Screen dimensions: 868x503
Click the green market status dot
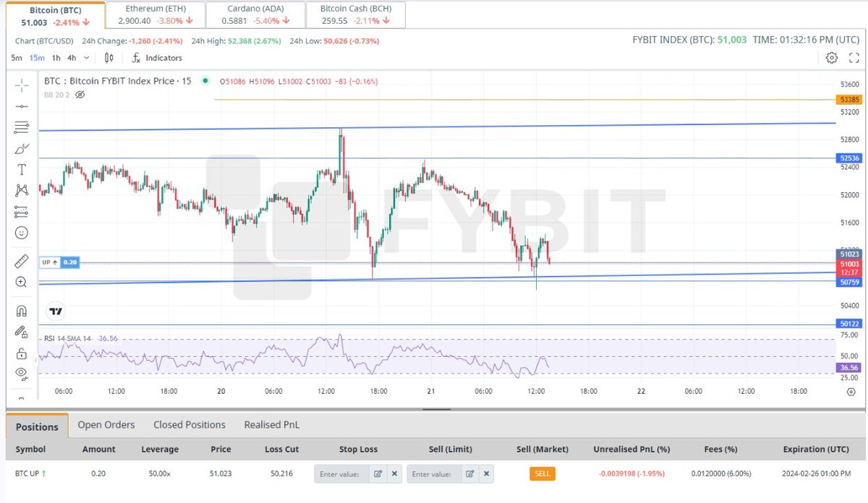tap(205, 82)
